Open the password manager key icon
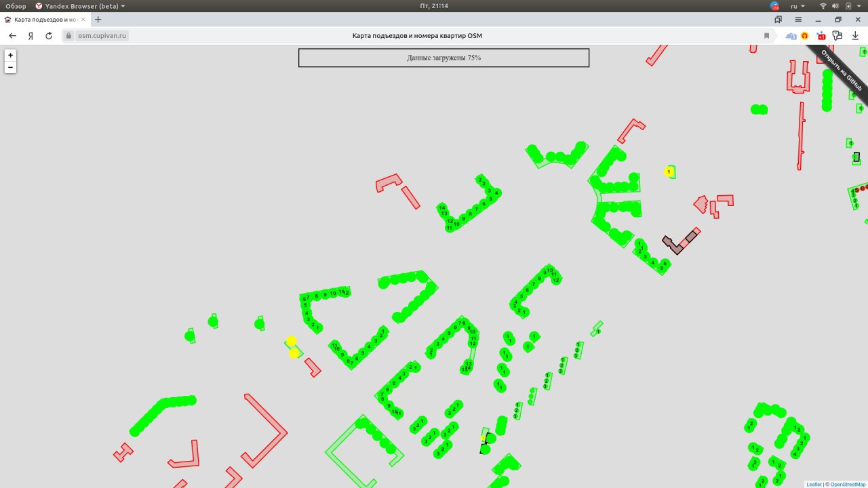This screenshot has height=488, width=868. pos(837,36)
